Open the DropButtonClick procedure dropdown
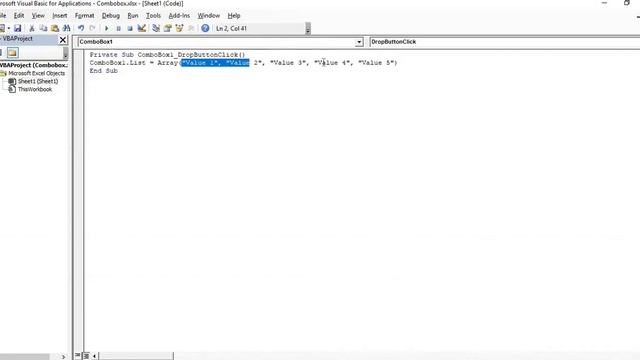 tap(504, 42)
